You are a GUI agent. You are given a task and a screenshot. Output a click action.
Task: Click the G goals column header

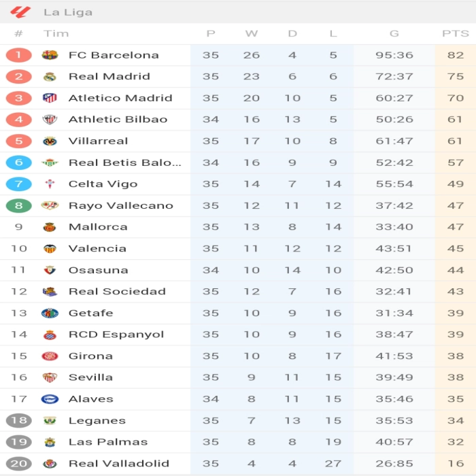click(394, 33)
